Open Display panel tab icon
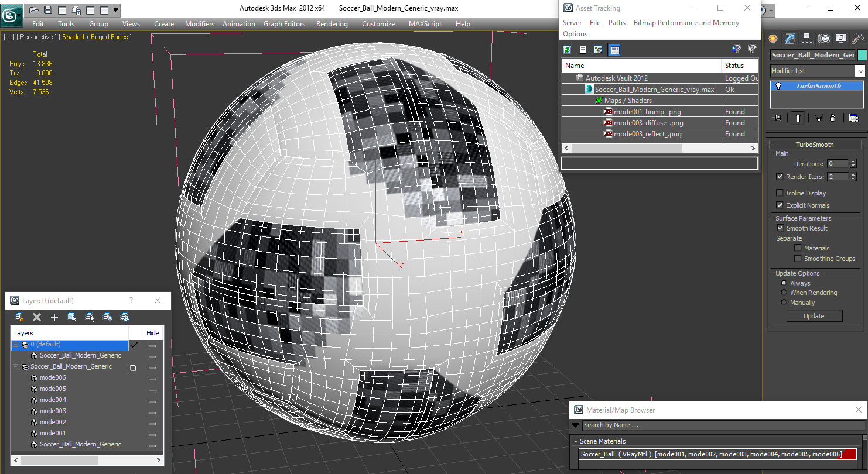Viewport: 868px width, 474px height. click(841, 39)
